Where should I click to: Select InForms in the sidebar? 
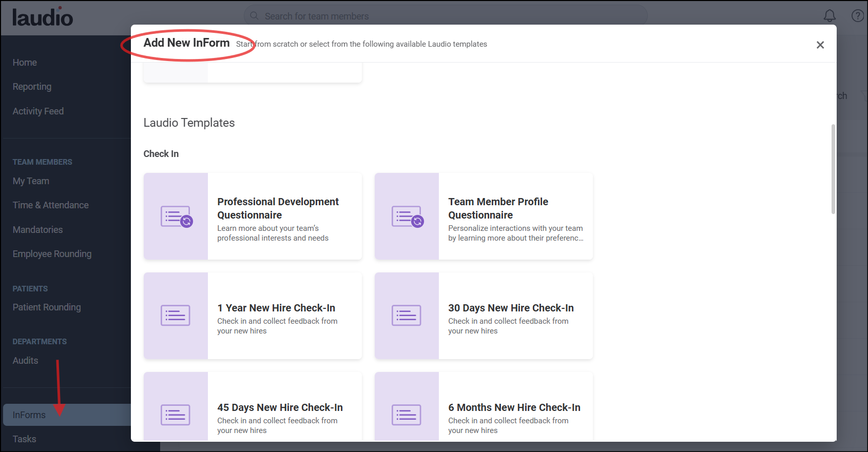click(x=67, y=415)
